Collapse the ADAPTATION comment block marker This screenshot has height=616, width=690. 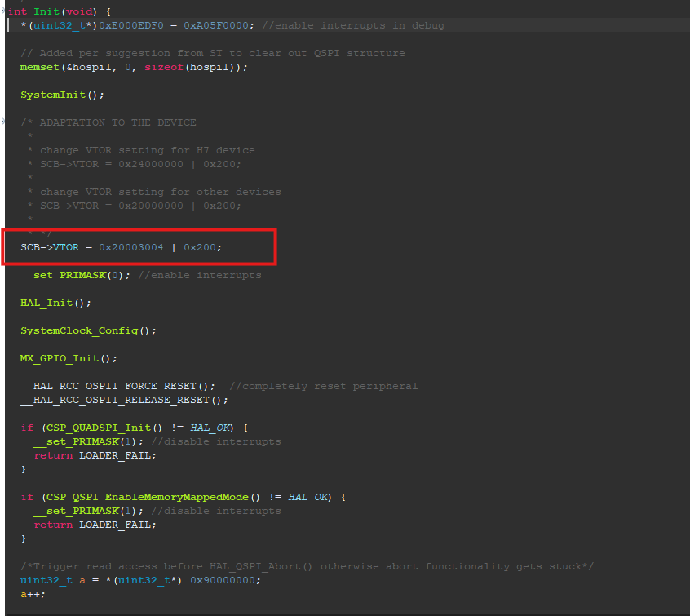(x=5, y=122)
